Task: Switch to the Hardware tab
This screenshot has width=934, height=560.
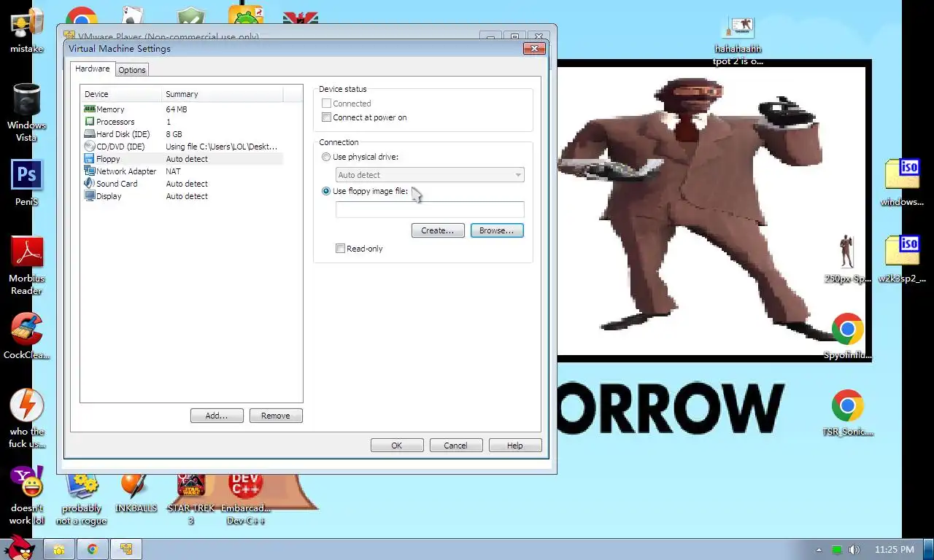Action: pos(93,69)
